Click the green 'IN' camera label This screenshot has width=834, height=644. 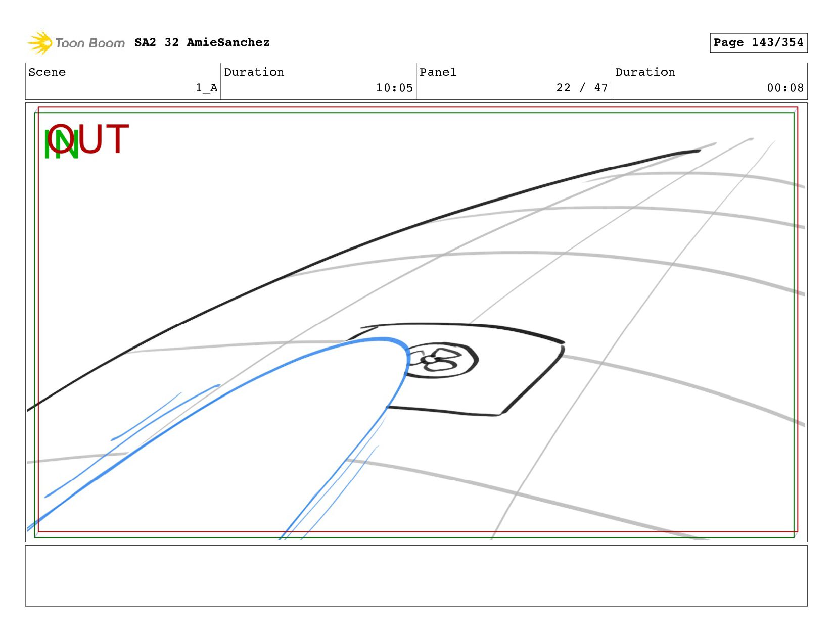(x=61, y=144)
